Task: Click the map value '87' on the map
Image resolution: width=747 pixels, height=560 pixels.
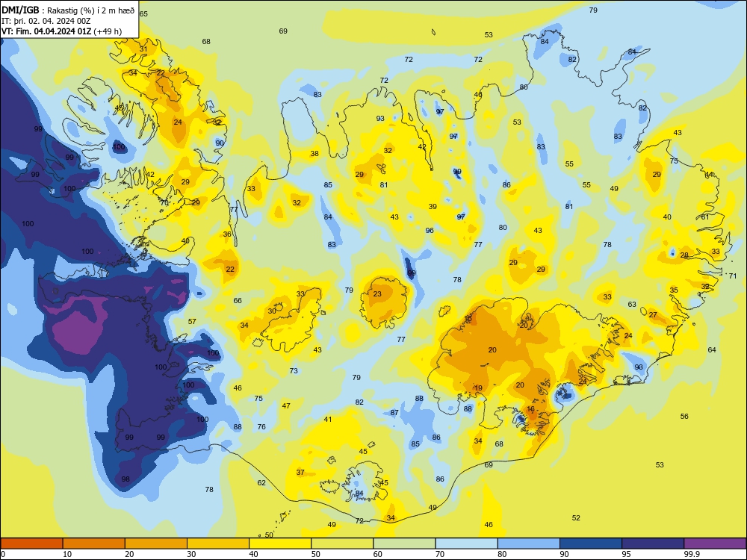Action: (394, 413)
